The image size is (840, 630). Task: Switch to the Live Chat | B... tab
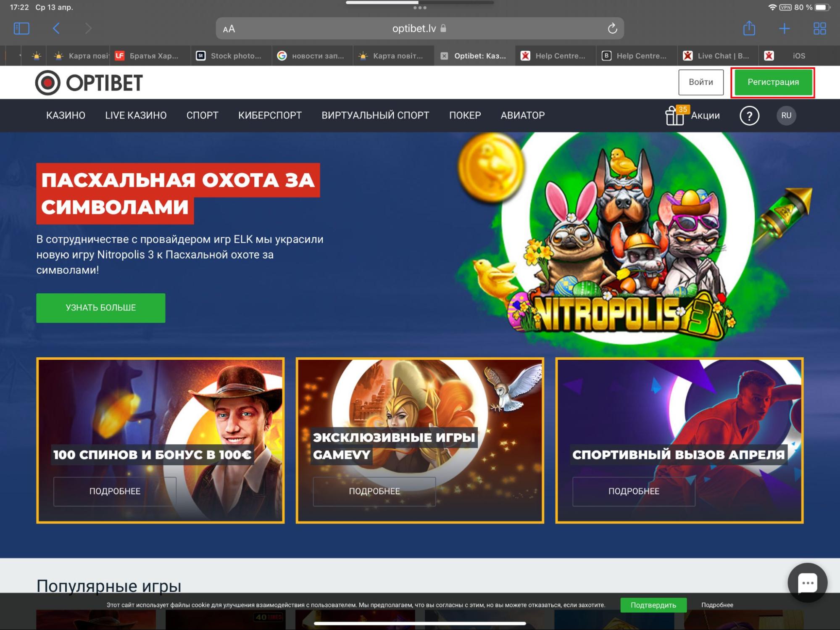[718, 56]
